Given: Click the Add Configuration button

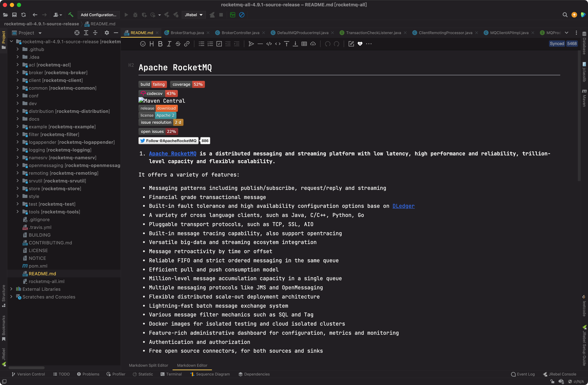Looking at the screenshot, I should [98, 15].
